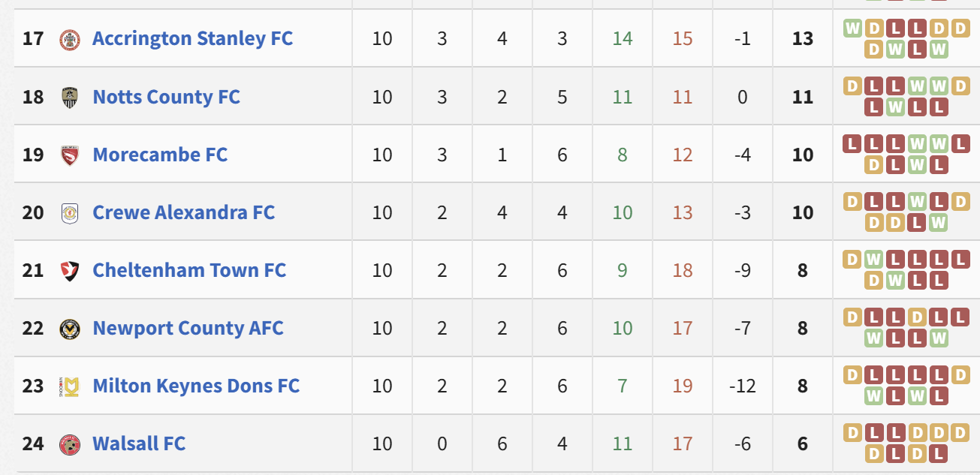Click the Newport County AFC crest
The height and width of the screenshot is (475, 980).
point(70,329)
